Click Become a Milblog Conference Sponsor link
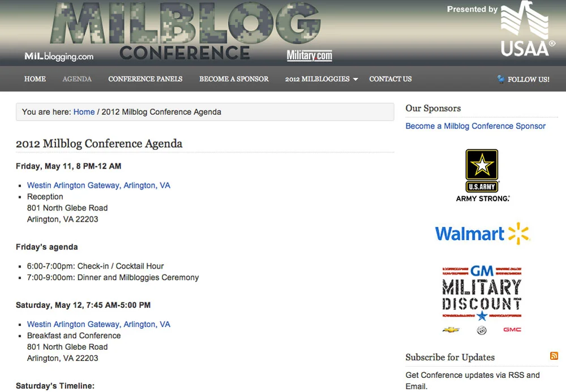 pyautogui.click(x=475, y=126)
